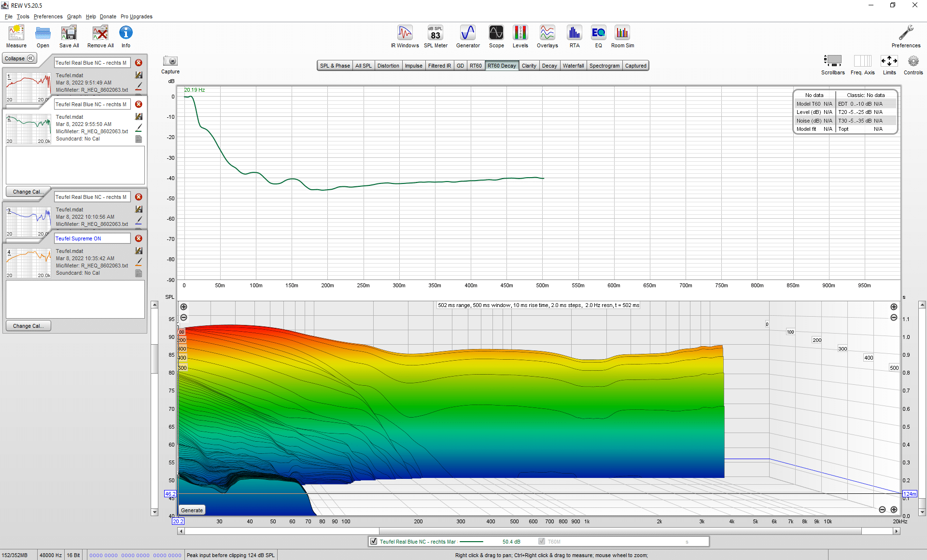Collapse the measurements panel
Viewport: 927px width, 560px height.
pos(20,58)
